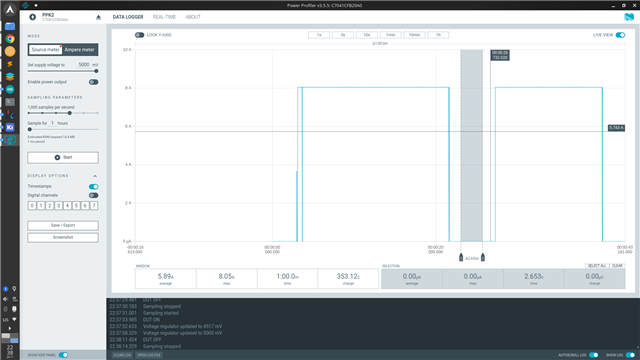
Task: Click the Nordic Semiconductor logo
Action: pyautogui.click(x=629, y=17)
